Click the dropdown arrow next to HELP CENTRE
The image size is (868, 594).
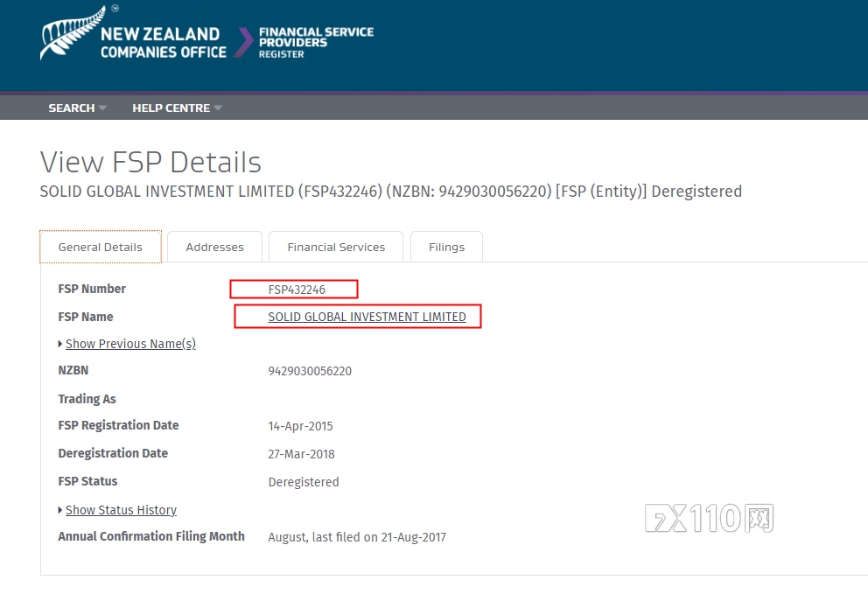[218, 108]
